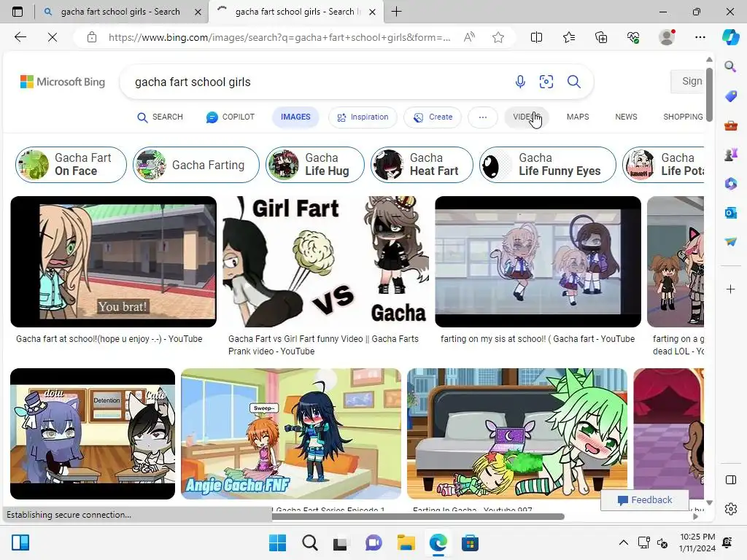
Task: Open Games icon in sidebar
Action: (731, 155)
